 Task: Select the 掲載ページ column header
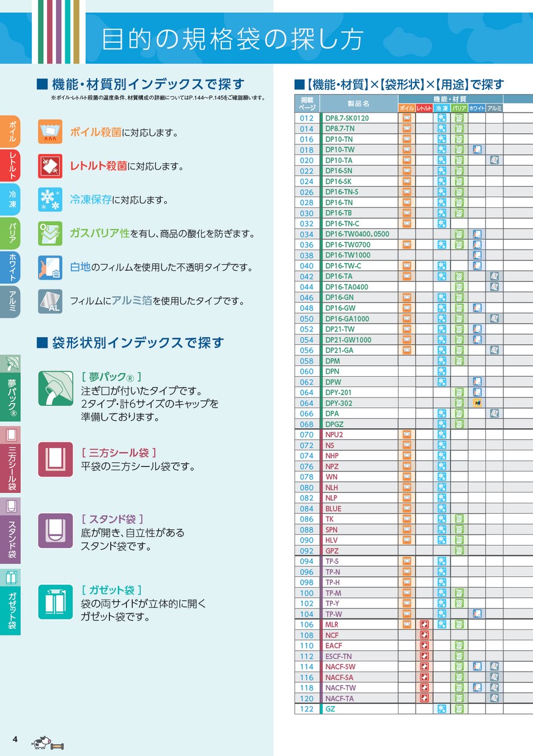tap(306, 103)
